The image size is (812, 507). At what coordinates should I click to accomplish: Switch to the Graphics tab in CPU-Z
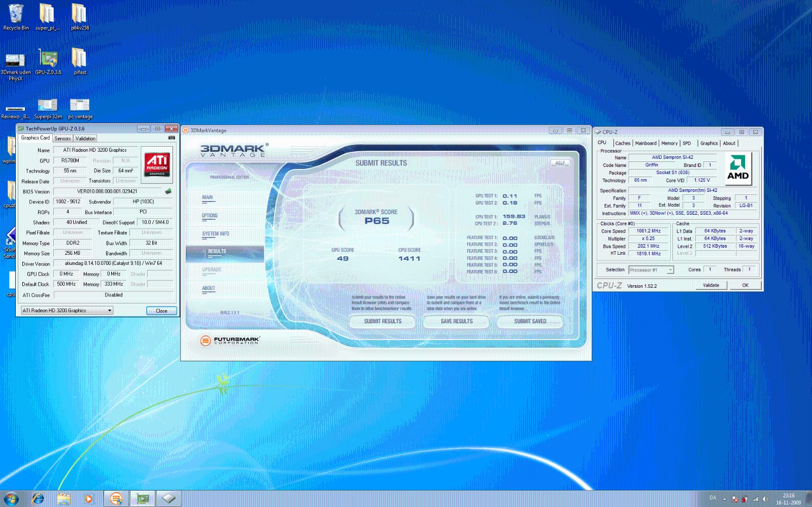(709, 143)
